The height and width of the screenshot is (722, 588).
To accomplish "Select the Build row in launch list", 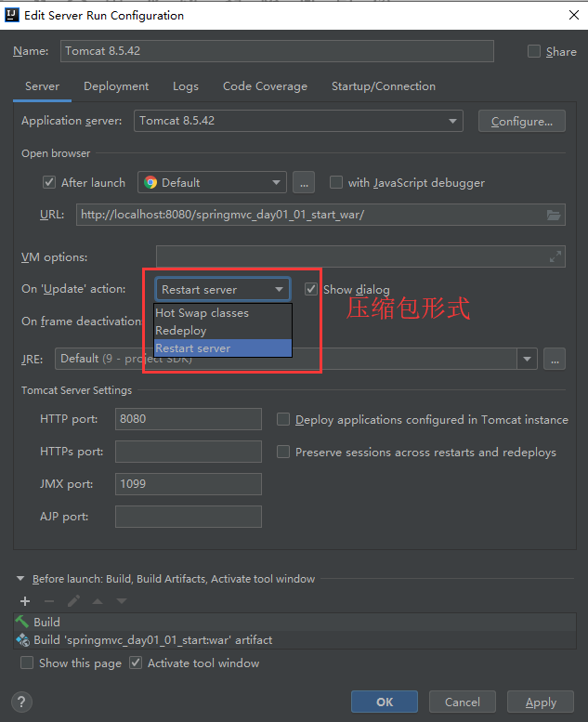I will pos(294,622).
